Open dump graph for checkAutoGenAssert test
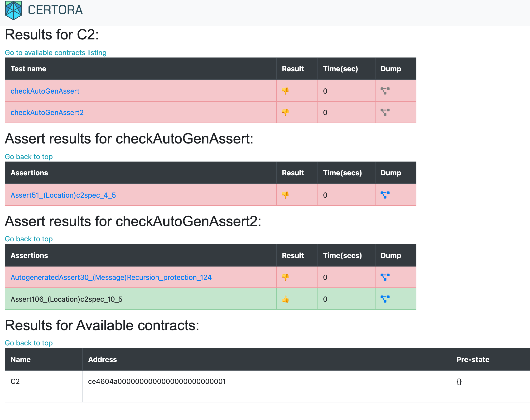The width and height of the screenshot is (530, 420). [385, 91]
